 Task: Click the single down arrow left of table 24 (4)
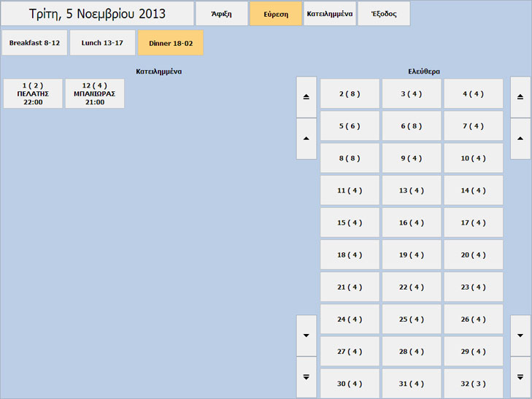click(307, 336)
